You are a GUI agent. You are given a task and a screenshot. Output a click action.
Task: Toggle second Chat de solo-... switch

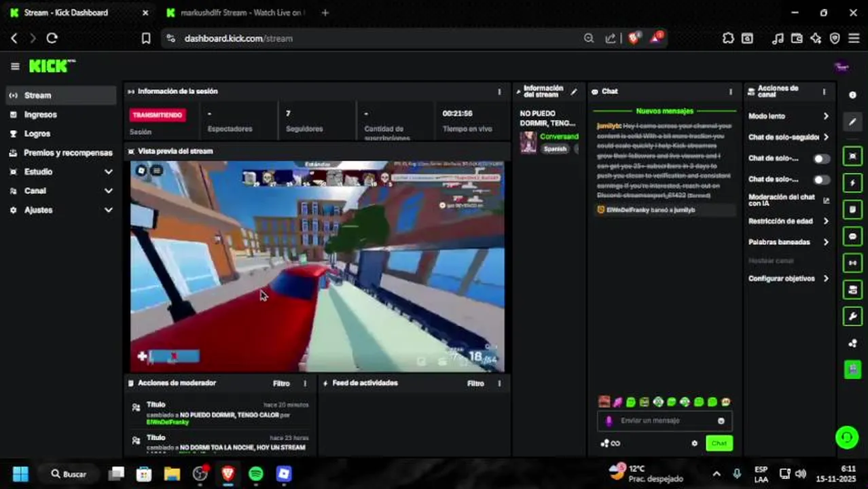822,179
